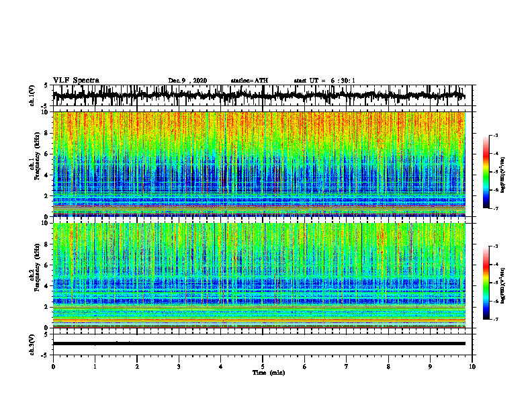Image resolution: width=532 pixels, height=411 pixels.
Task: Click time axis tick label "8"
Action: pyautogui.click(x=388, y=367)
